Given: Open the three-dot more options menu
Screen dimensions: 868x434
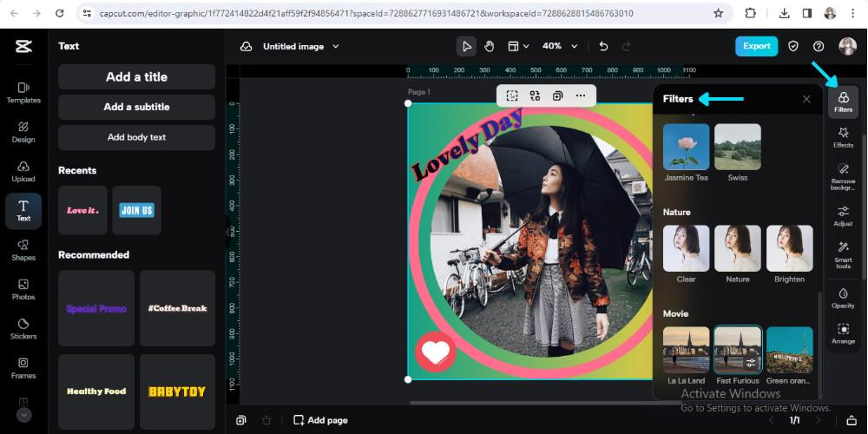Looking at the screenshot, I should pos(580,95).
